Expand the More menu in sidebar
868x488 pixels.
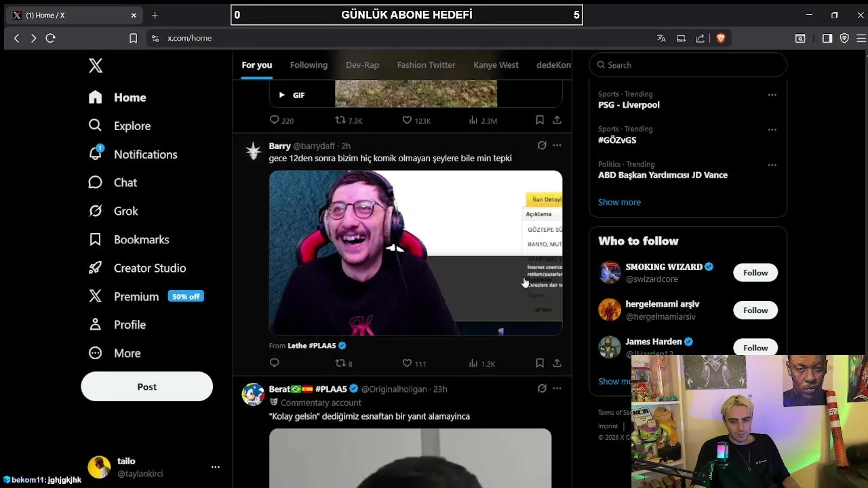pyautogui.click(x=115, y=354)
